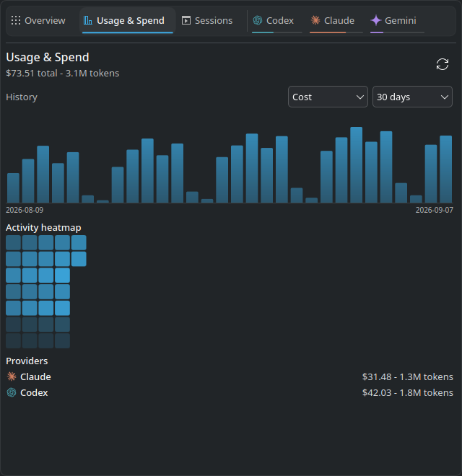Image resolution: width=462 pixels, height=476 pixels.
Task: Open the 30 days range dropdown
Action: (x=412, y=97)
